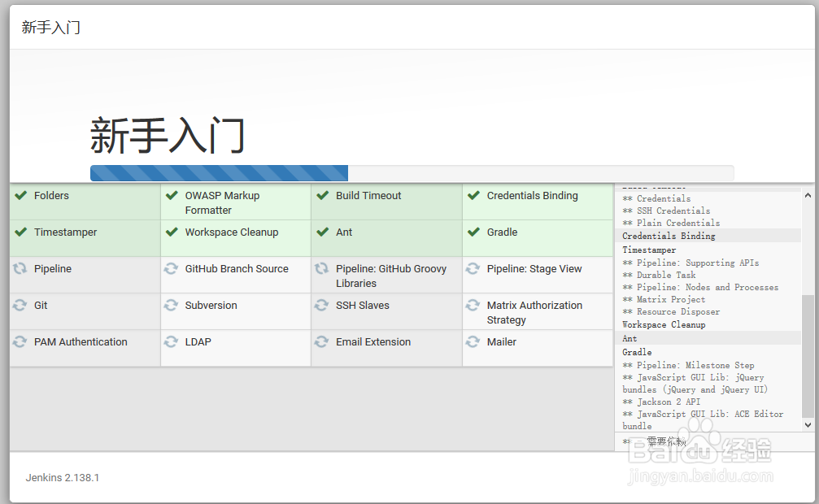The height and width of the screenshot is (504, 819).
Task: Click the sync icon beside Email Extension
Action: click(322, 341)
